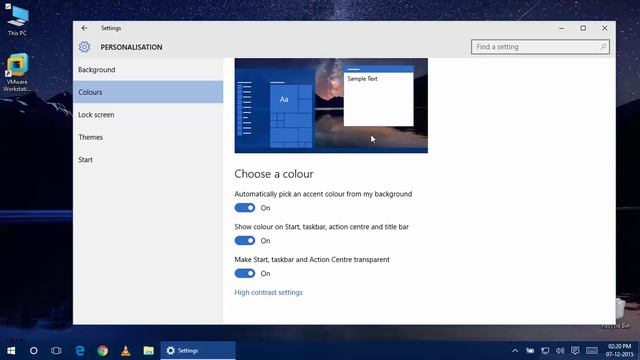
Task: Select the Recycle Bin desktop icon
Action: point(620,313)
